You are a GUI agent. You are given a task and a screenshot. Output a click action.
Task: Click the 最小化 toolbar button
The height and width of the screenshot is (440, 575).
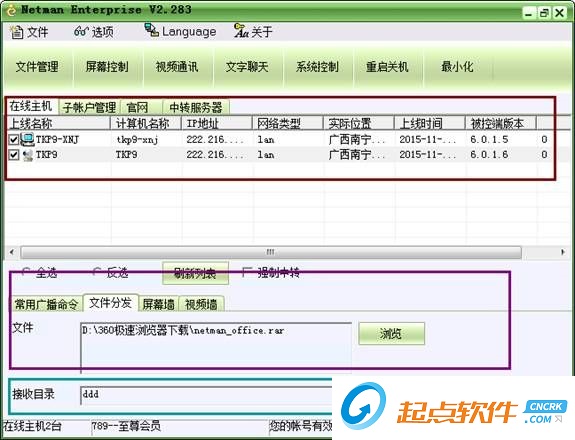457,67
